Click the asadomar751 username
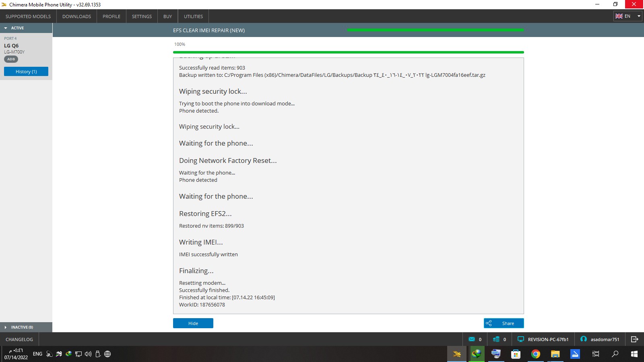Screen dimensions: 644x362 605,339
